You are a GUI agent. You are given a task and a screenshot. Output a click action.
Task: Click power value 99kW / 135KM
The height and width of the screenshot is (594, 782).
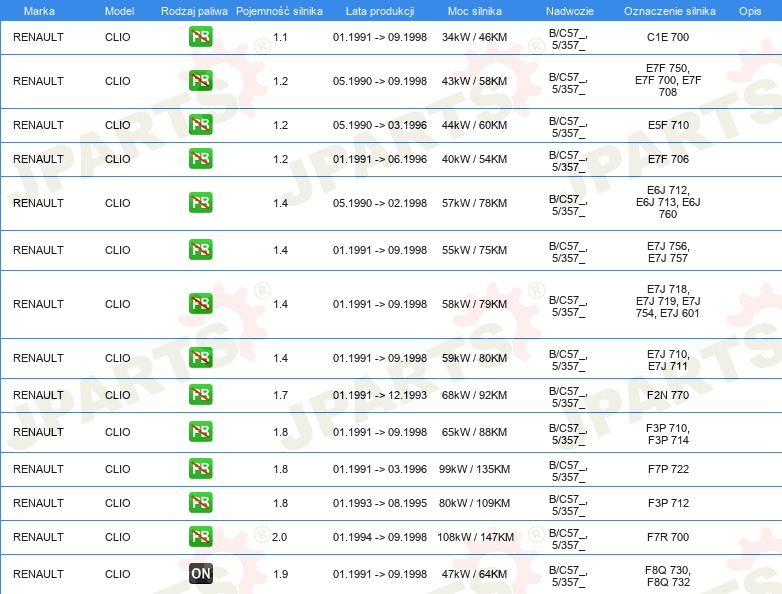pyautogui.click(x=474, y=469)
